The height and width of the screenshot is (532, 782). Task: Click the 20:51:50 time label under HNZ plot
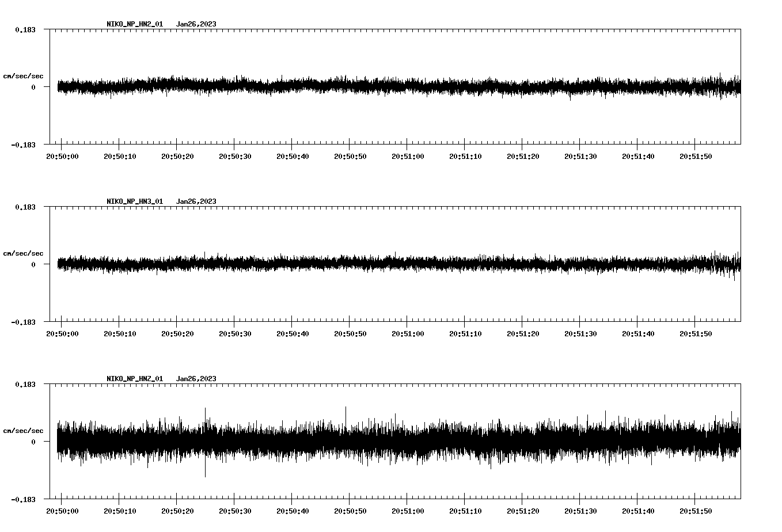coord(696,511)
